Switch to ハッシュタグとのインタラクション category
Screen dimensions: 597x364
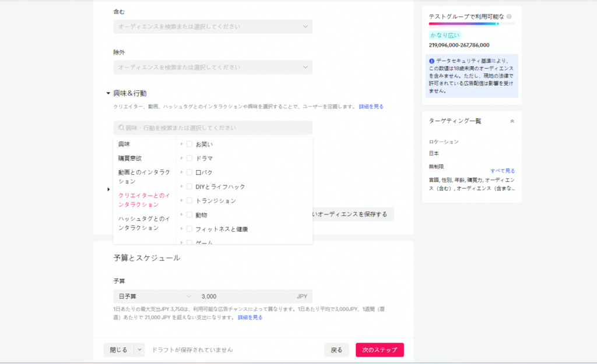click(144, 223)
